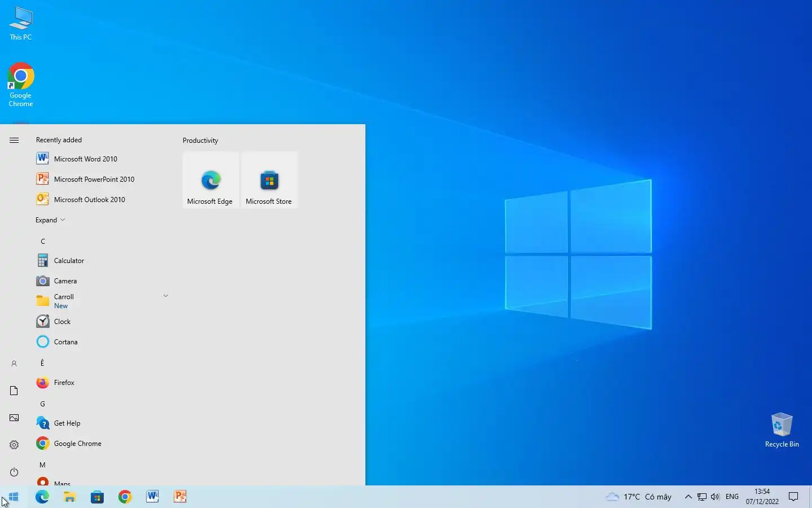
Task: Open the user account icon in Start sidebar
Action: coord(14,364)
